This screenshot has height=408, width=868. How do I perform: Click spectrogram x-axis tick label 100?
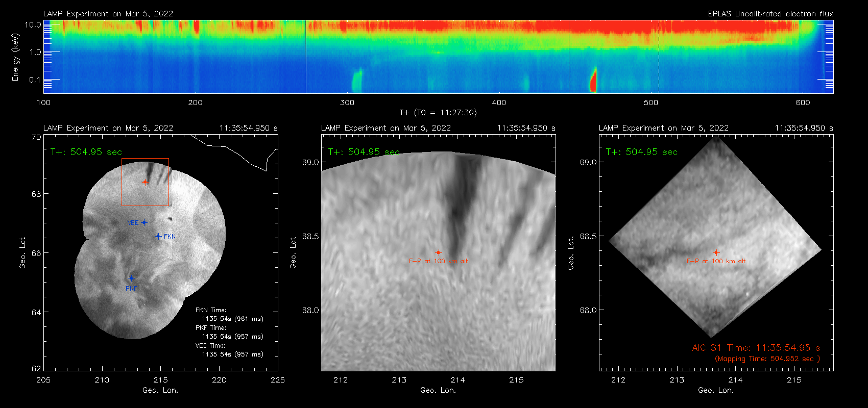coord(43,103)
